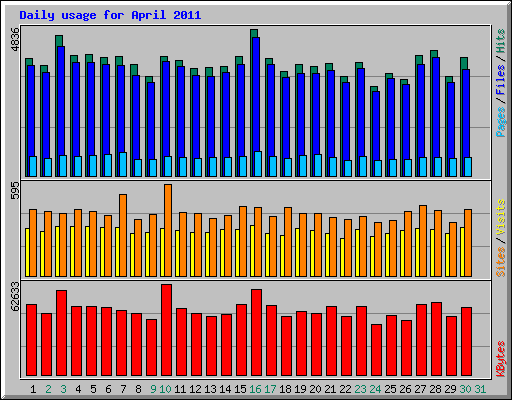Select the red "KBytes" legend label
The height and width of the screenshot is (400, 512).
(500, 359)
